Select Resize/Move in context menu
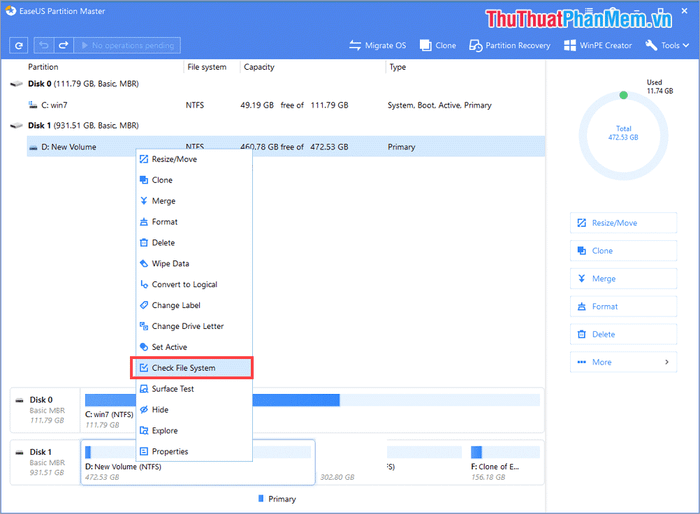Image resolution: width=700 pixels, height=514 pixels. coord(194,159)
